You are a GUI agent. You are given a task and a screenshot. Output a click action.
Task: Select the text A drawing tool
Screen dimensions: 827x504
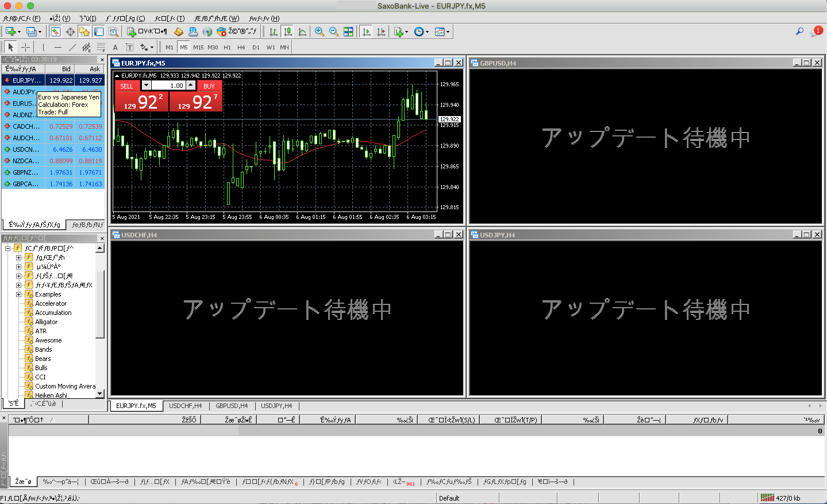[115, 47]
